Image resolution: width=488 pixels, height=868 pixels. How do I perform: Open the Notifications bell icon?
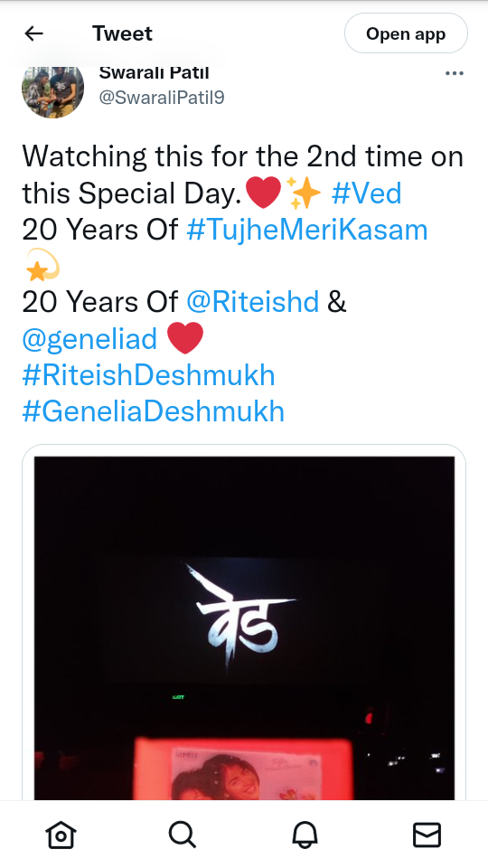click(305, 835)
